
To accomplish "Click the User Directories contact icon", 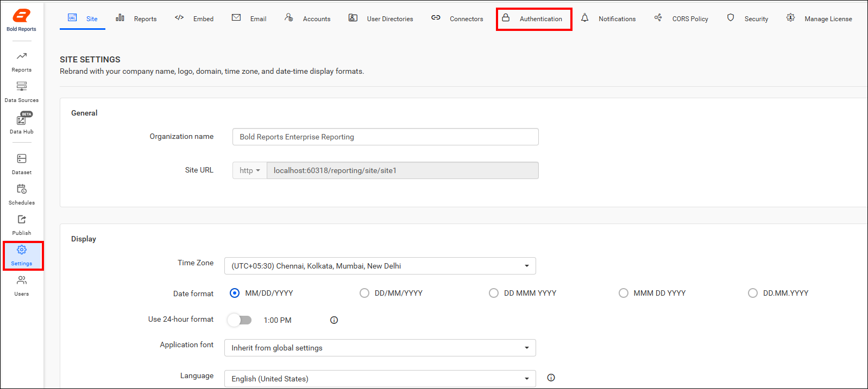I will 353,18.
